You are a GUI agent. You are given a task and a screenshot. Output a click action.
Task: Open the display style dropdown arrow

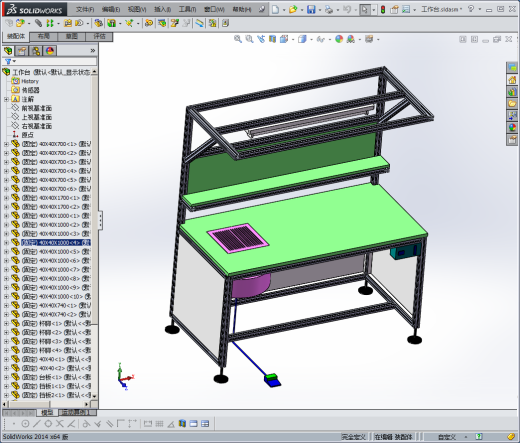coord(311,39)
